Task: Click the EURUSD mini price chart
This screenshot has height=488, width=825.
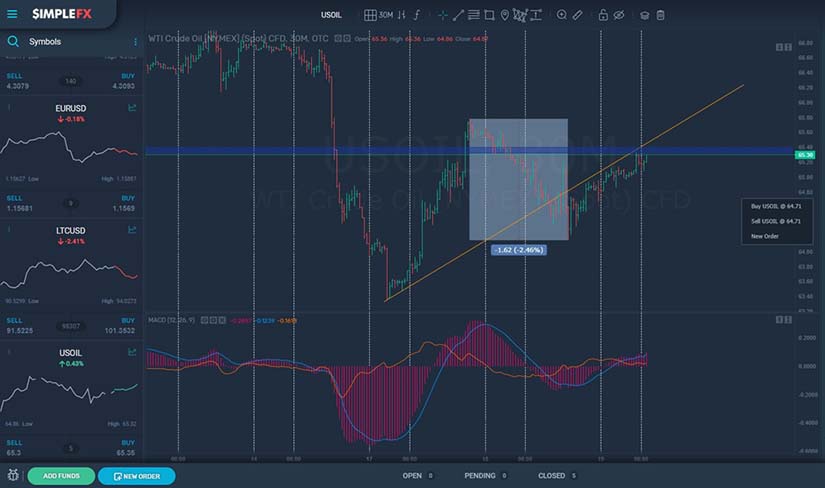Action: pos(69,146)
